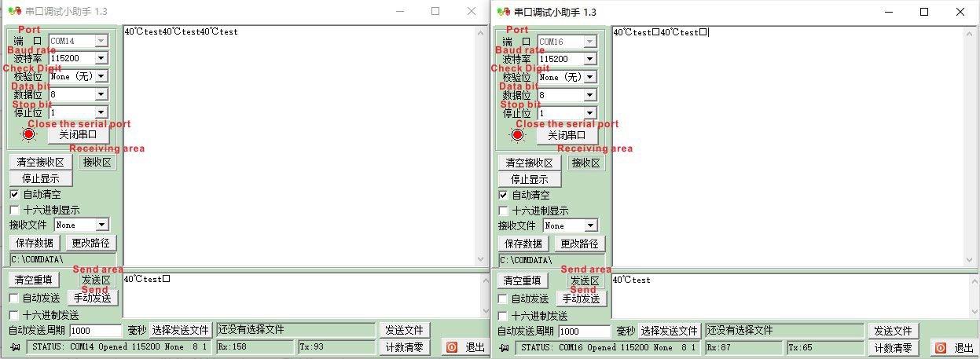Click the red 退出 exit icon in left window
980x359 pixels.
pyautogui.click(x=452, y=347)
